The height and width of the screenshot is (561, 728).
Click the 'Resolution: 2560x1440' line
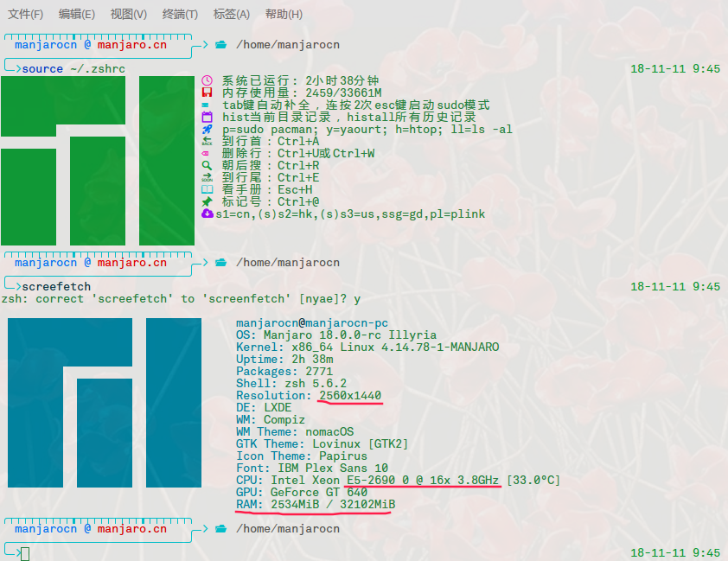309,395
